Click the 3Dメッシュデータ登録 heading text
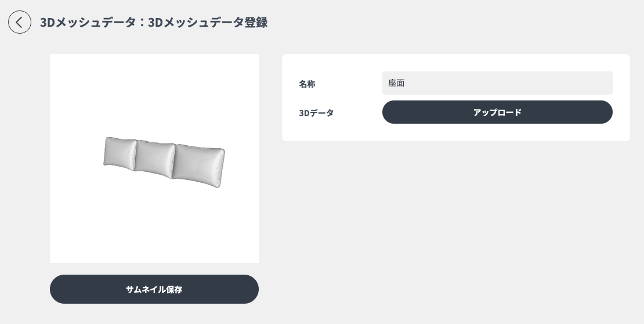The image size is (644, 324). (x=207, y=22)
